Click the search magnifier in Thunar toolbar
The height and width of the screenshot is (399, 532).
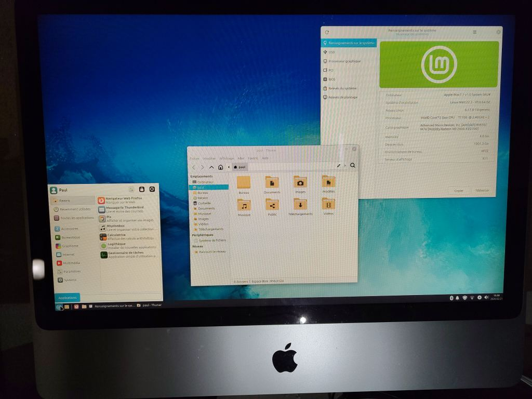(353, 166)
